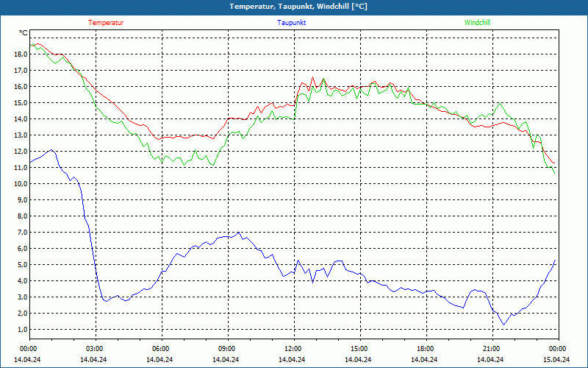Click the 09:00 time axis label
The image size is (588, 368).
228,349
